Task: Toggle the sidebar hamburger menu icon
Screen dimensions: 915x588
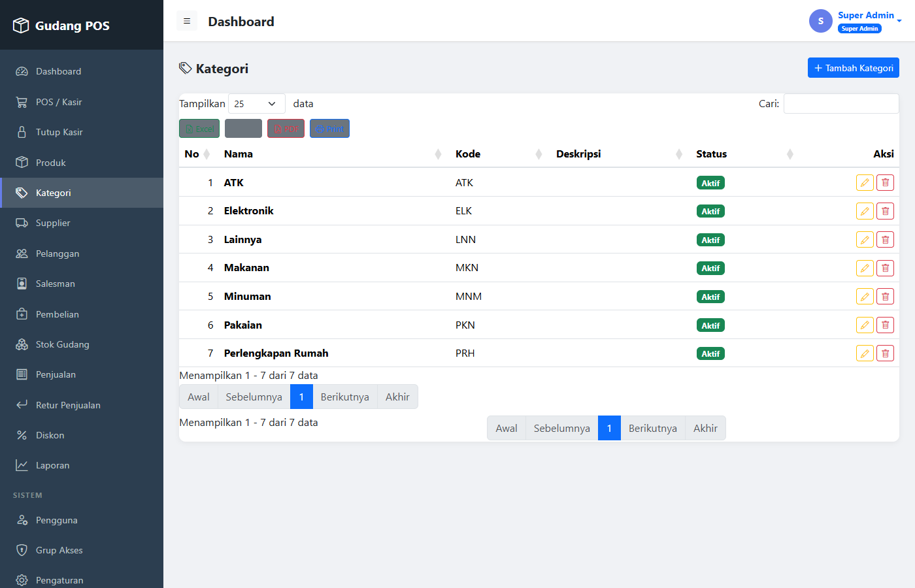Action: [x=187, y=21]
